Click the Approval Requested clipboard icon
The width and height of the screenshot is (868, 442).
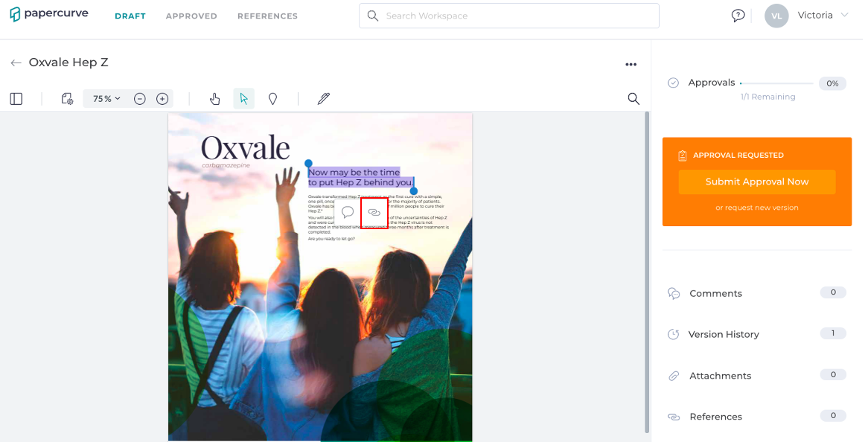(683, 156)
